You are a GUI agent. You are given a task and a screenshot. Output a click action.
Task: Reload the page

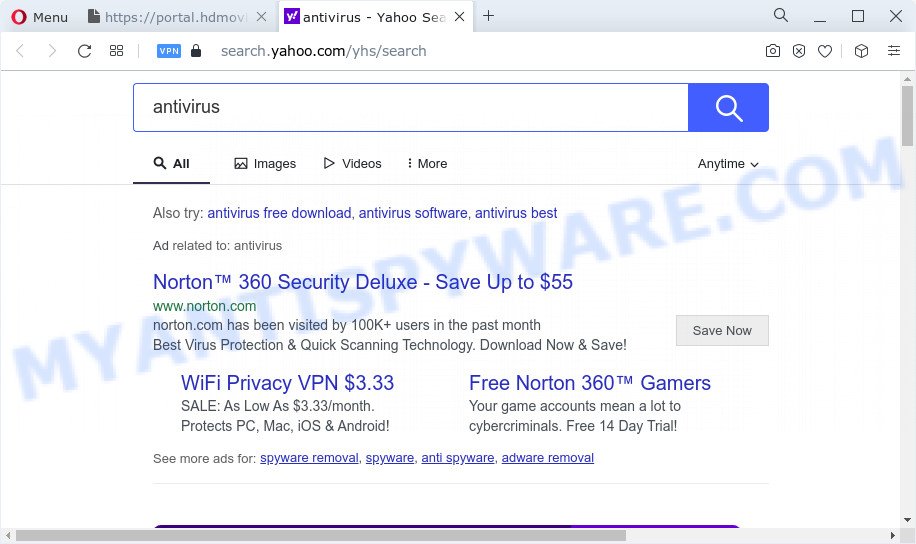(84, 51)
